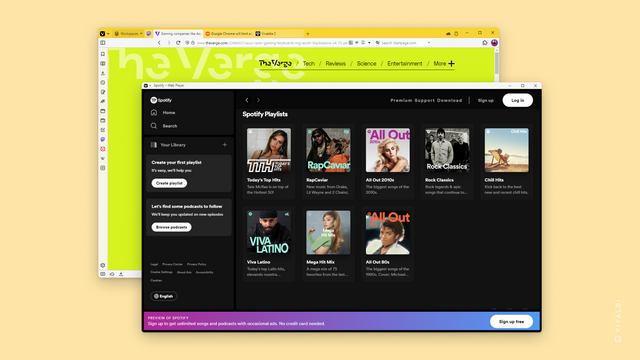The image size is (640, 360).
Task: Open Vivaldi bookmarks panel icon
Action: coord(103,54)
